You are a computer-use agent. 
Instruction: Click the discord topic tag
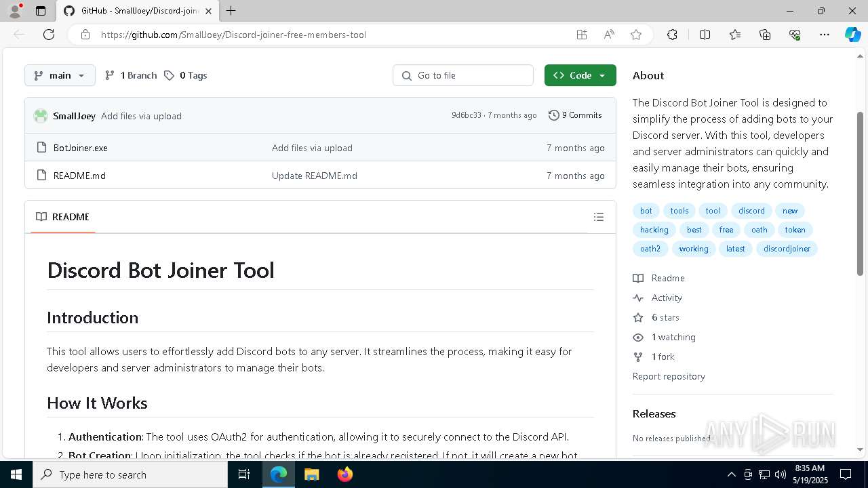click(751, 211)
